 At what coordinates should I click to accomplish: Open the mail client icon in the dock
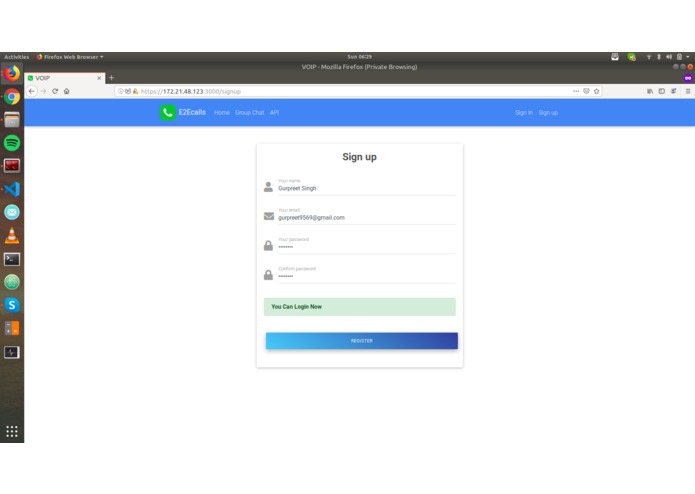click(12, 212)
